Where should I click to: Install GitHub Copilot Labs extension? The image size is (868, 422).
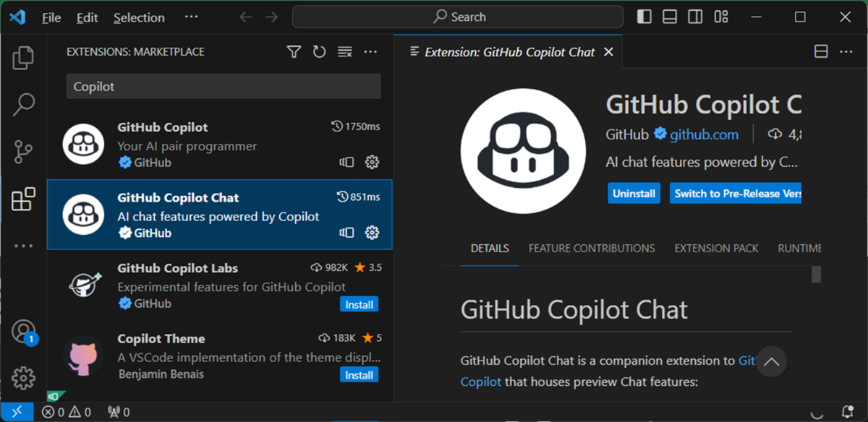pos(359,304)
